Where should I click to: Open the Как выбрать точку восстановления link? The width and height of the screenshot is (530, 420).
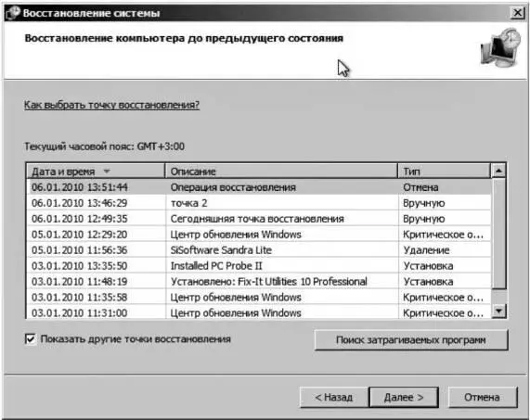[111, 105]
